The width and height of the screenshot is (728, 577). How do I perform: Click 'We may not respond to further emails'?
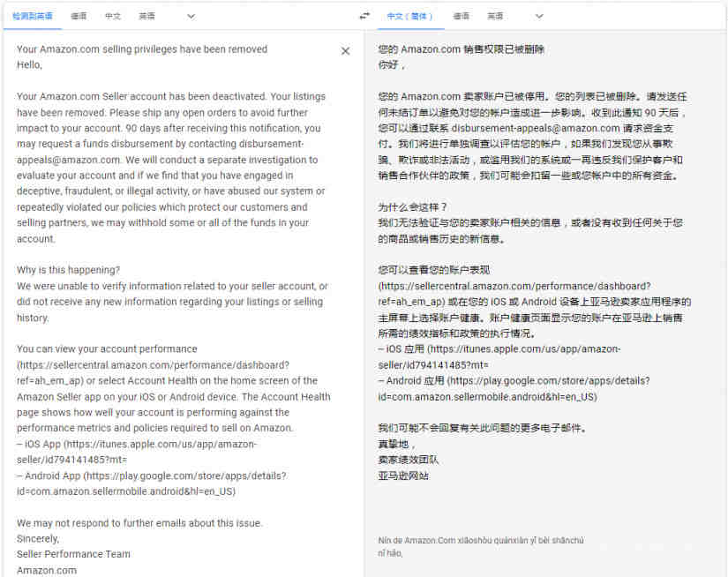(x=101, y=523)
